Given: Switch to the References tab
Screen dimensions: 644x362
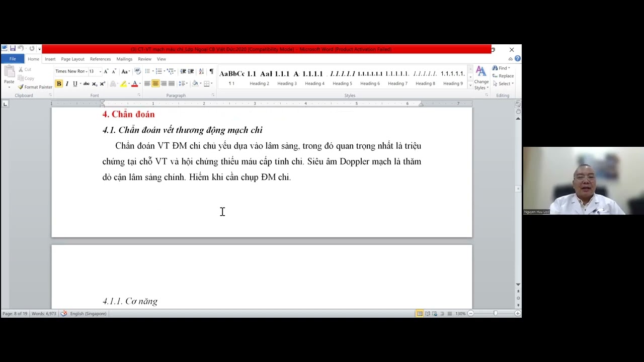Looking at the screenshot, I should pyautogui.click(x=100, y=59).
